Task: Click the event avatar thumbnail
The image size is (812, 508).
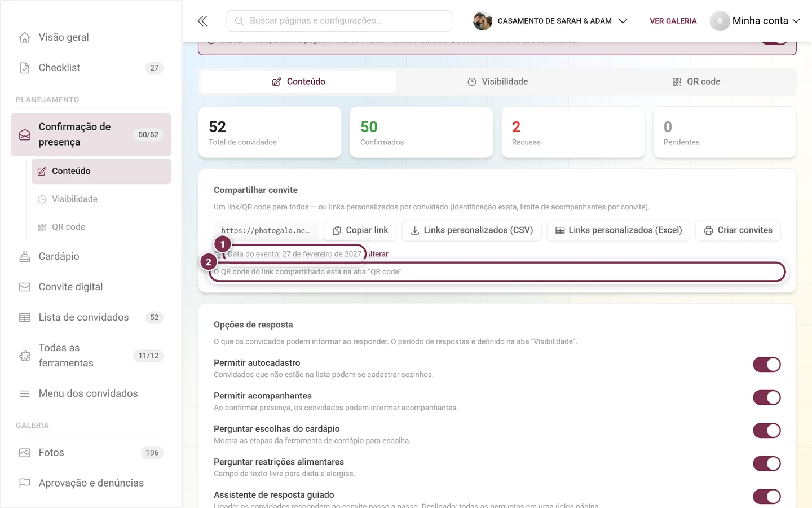Action: (483, 21)
